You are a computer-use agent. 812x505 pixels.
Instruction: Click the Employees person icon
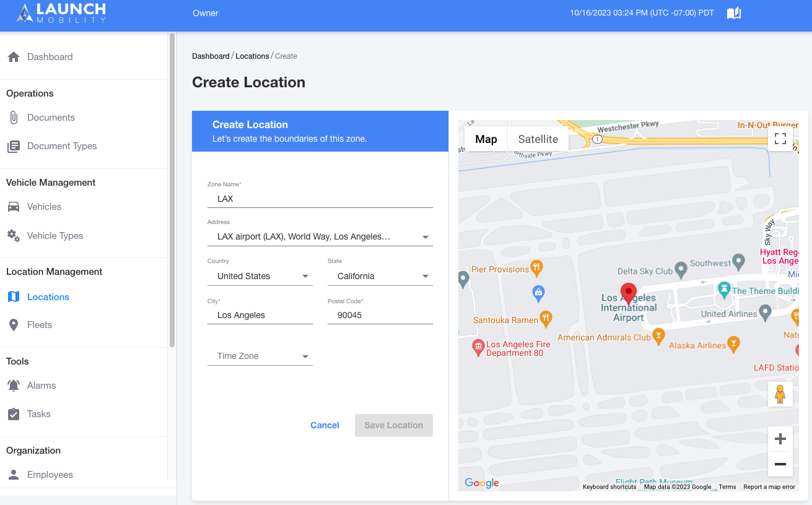click(x=14, y=475)
